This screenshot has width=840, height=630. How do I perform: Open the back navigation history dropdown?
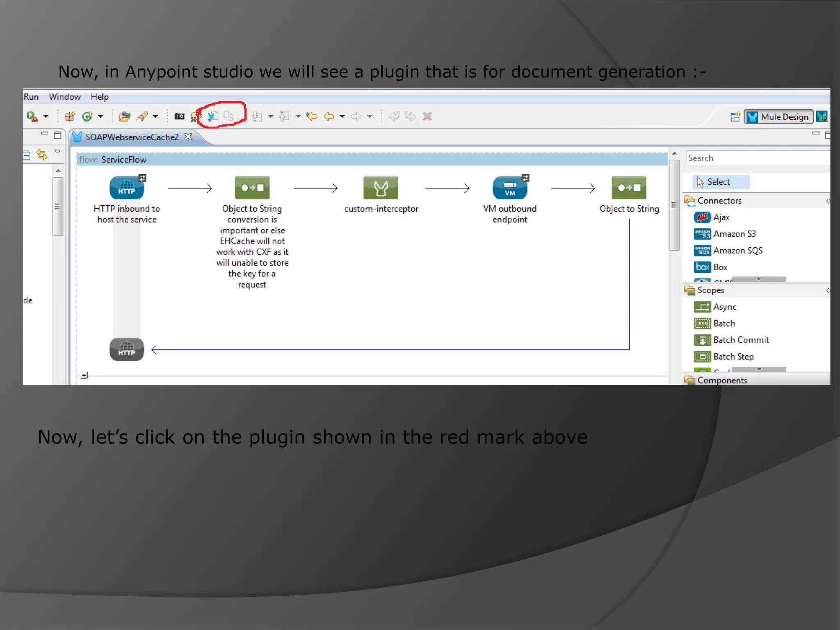tap(342, 116)
